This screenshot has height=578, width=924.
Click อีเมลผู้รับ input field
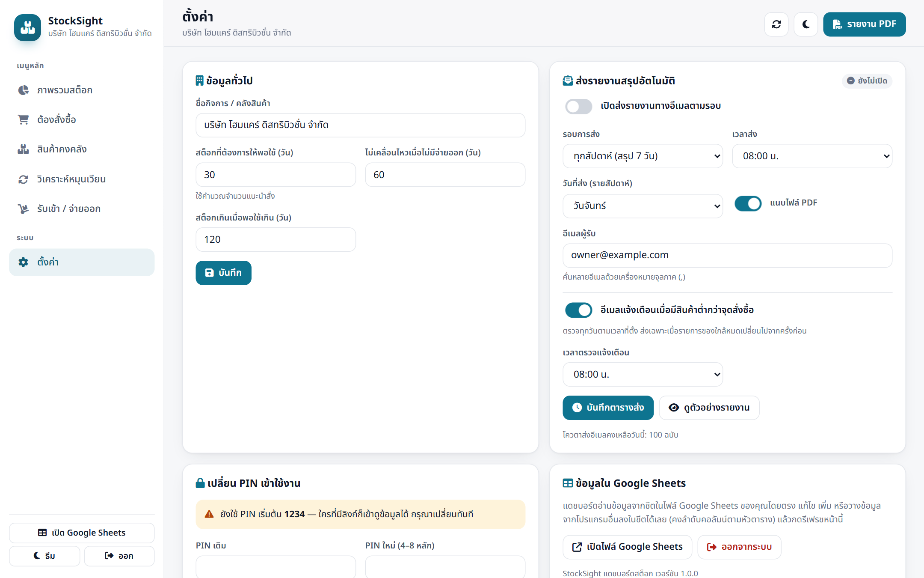(727, 256)
